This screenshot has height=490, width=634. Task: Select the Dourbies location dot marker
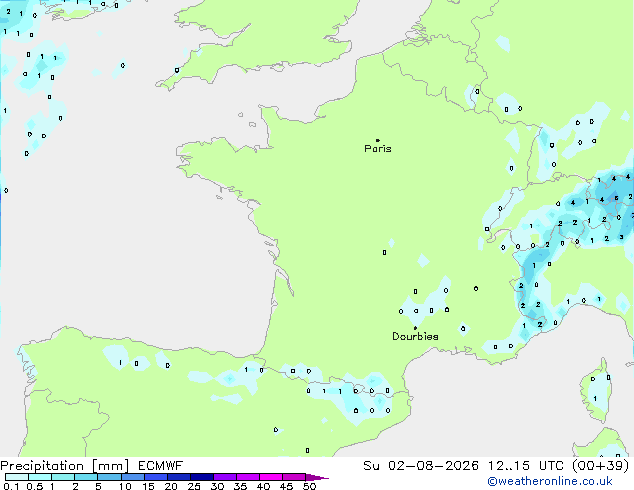(415, 328)
